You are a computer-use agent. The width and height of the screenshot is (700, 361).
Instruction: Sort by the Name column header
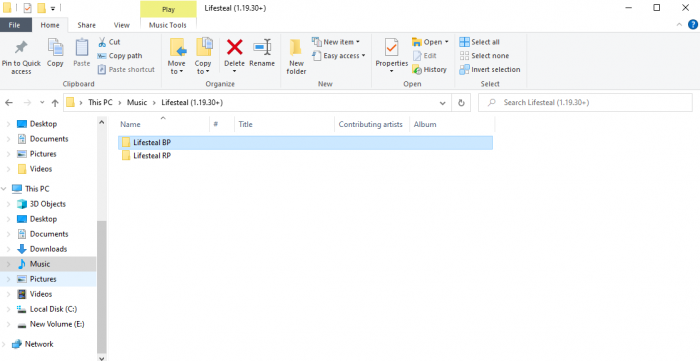pos(163,124)
